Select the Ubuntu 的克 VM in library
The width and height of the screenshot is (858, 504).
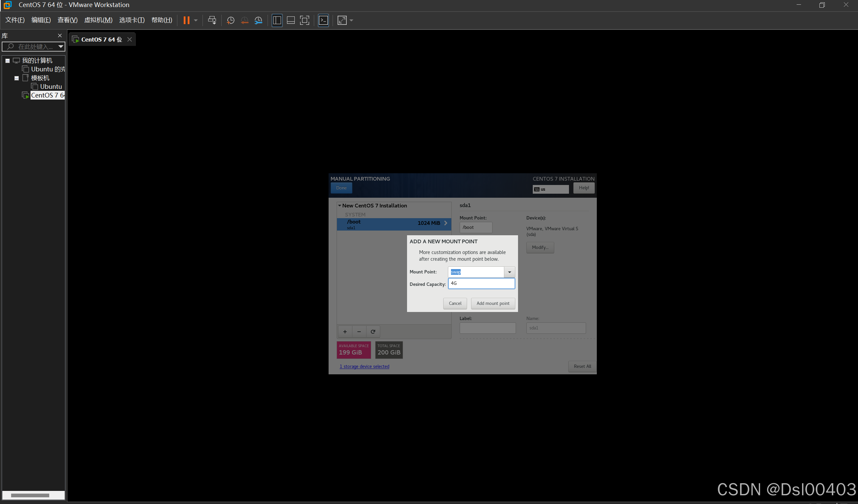48,69
